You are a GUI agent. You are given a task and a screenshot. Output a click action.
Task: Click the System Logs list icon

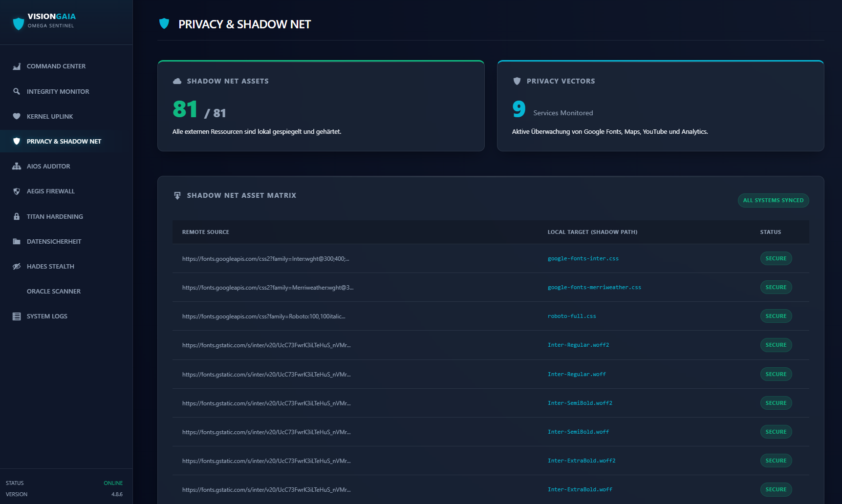point(17,316)
